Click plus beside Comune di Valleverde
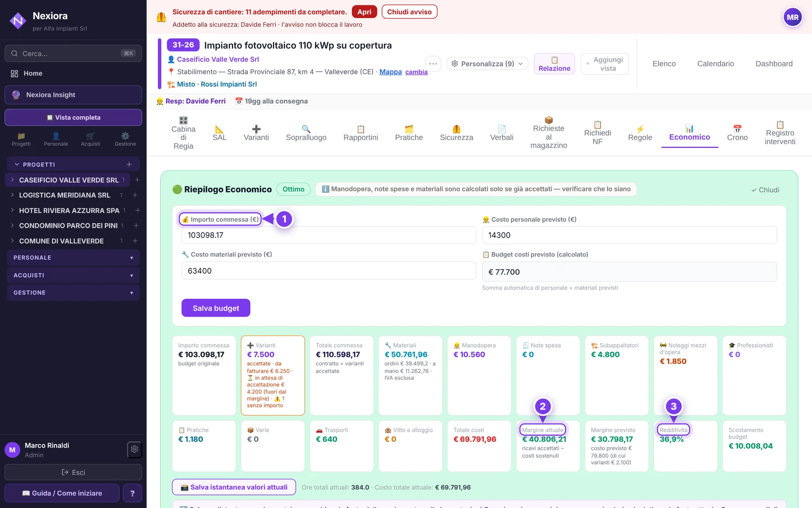The image size is (812, 508). [x=135, y=241]
